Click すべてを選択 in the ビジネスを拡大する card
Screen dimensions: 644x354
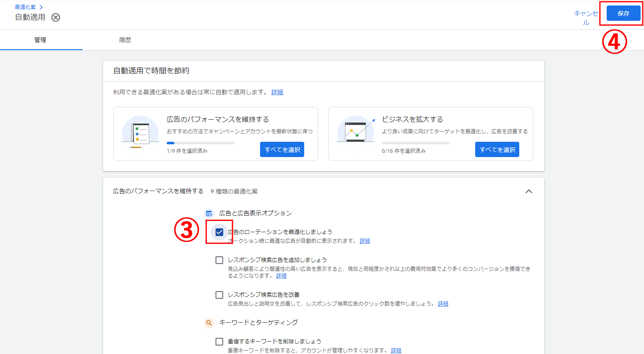[x=497, y=149]
